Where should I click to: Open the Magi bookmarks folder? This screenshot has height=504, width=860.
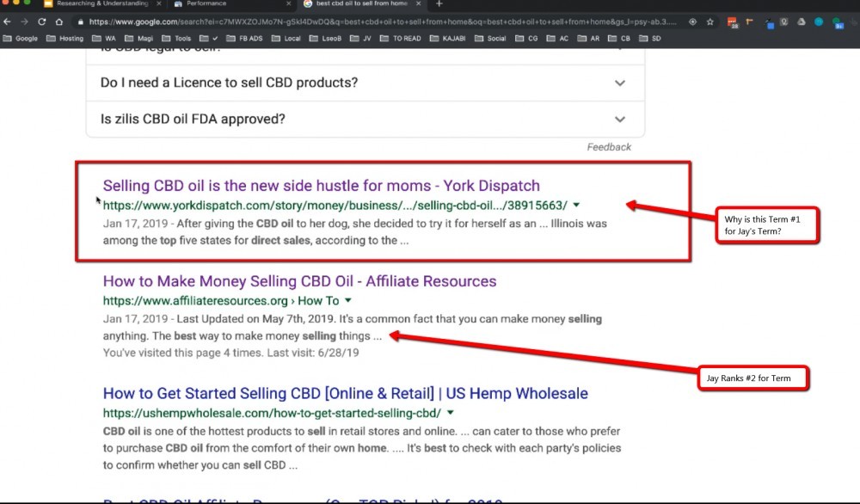pyautogui.click(x=139, y=39)
